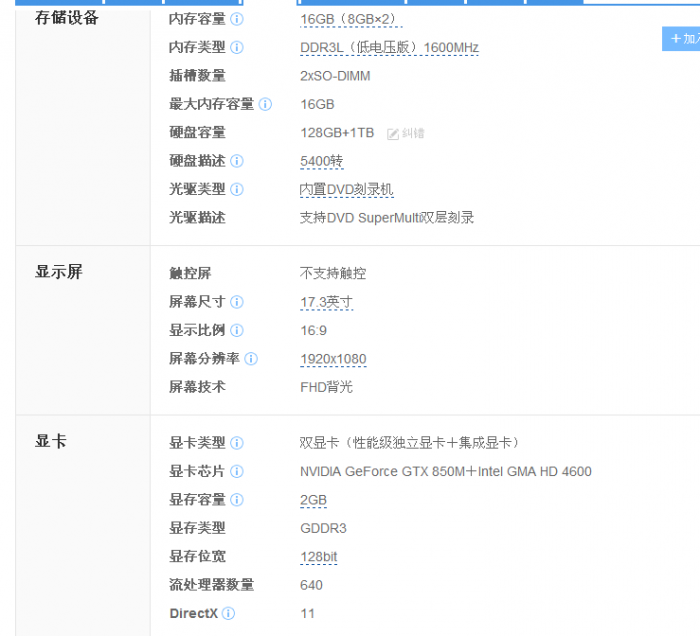Click the info icon beside 显卡类型

point(237,443)
